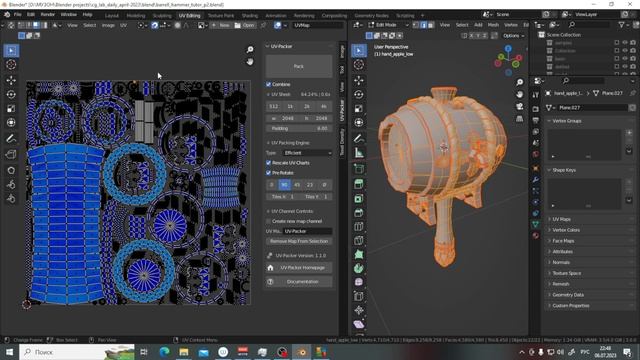Select the Measure tool in 3D viewport

pyautogui.click(x=359, y=153)
